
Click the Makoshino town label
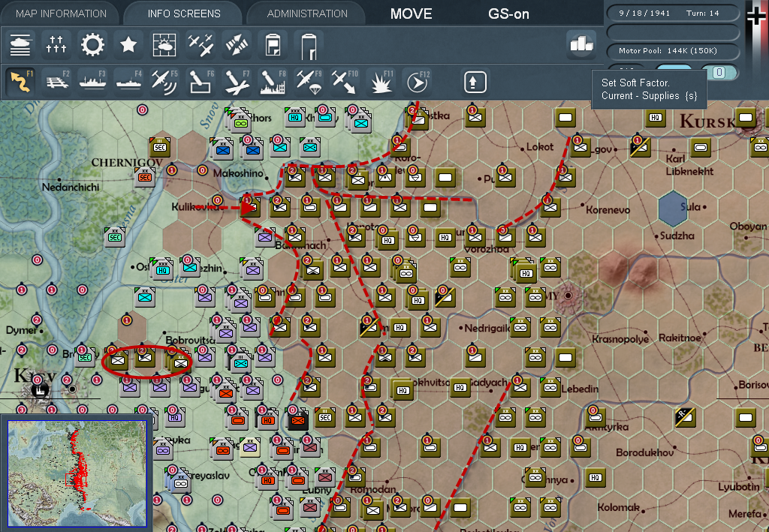[x=238, y=173]
